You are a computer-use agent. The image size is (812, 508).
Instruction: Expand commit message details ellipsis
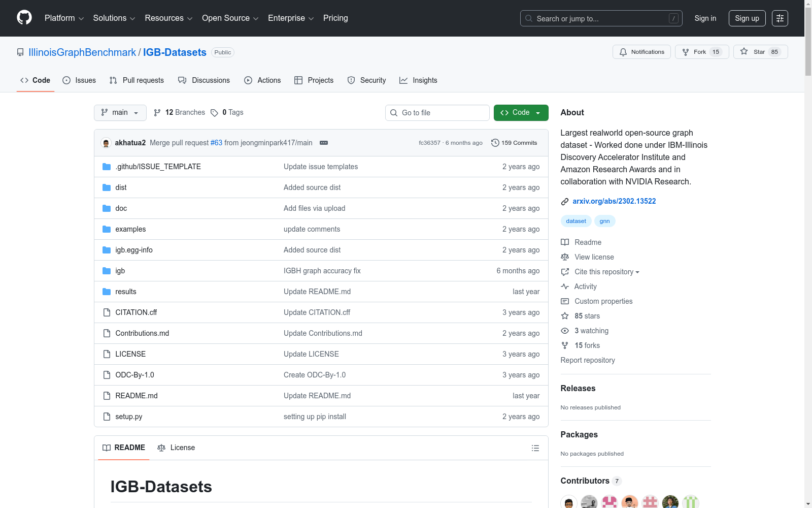(x=324, y=143)
